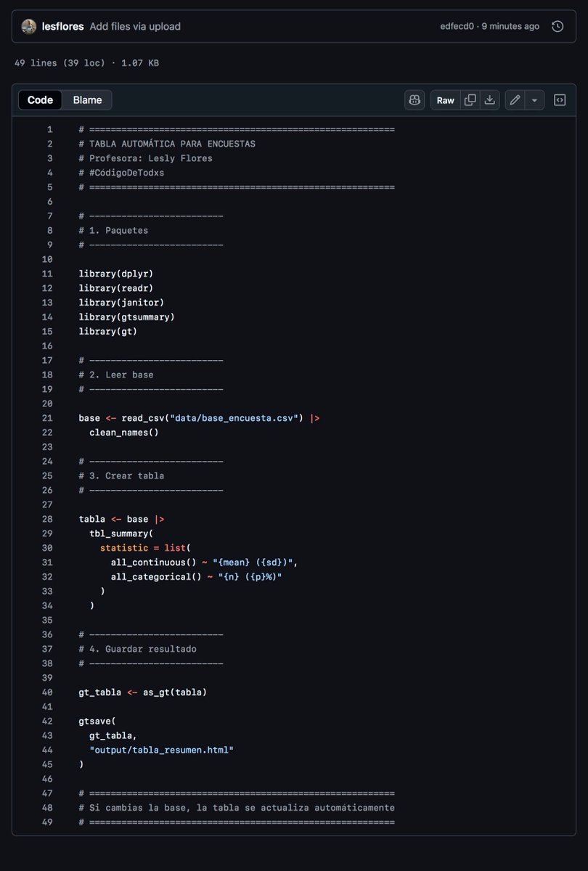Switch to the Blame view tab
This screenshot has height=871, width=588.
87,100
